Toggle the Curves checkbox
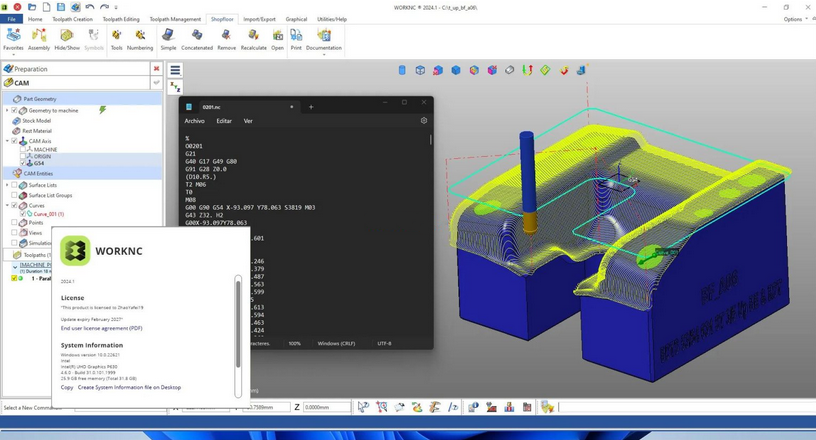 point(15,206)
